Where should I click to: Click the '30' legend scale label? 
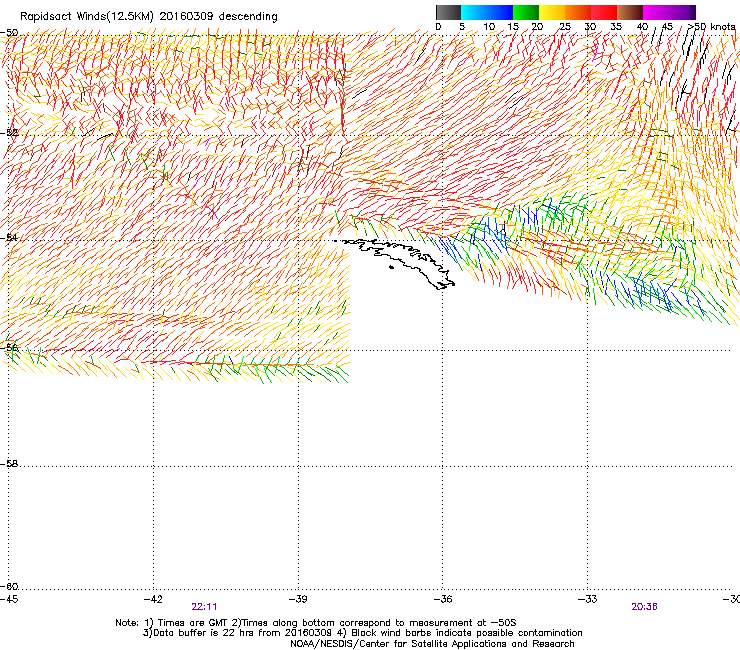[590, 27]
